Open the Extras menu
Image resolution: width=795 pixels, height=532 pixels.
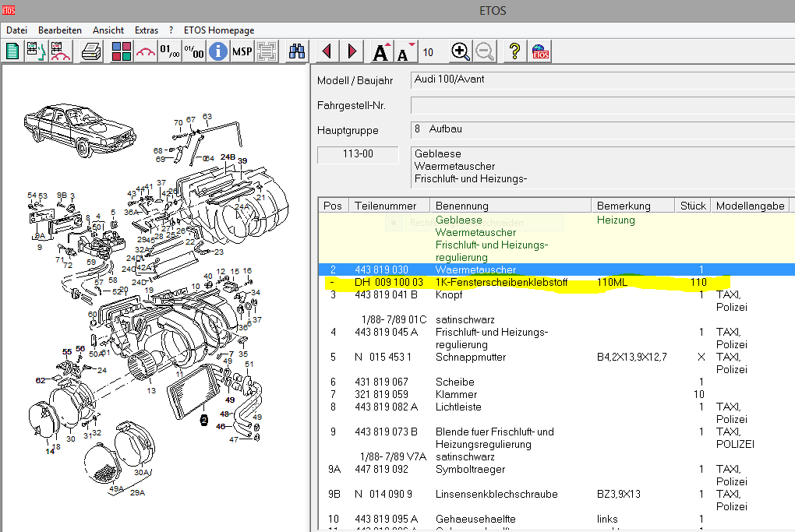click(x=146, y=30)
